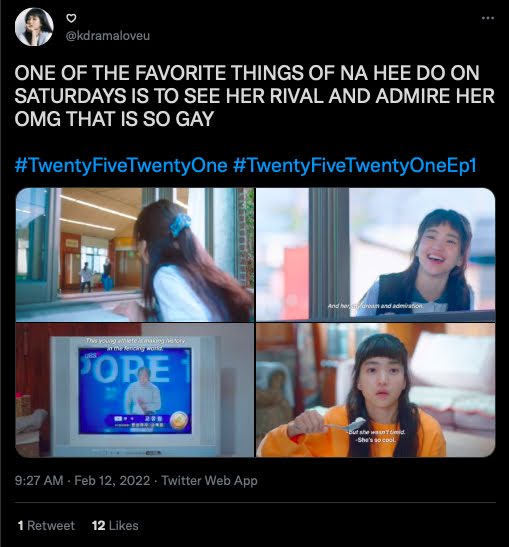The height and width of the screenshot is (547, 509).
Task: View photo of laughing girl at window
Action: [375, 255]
